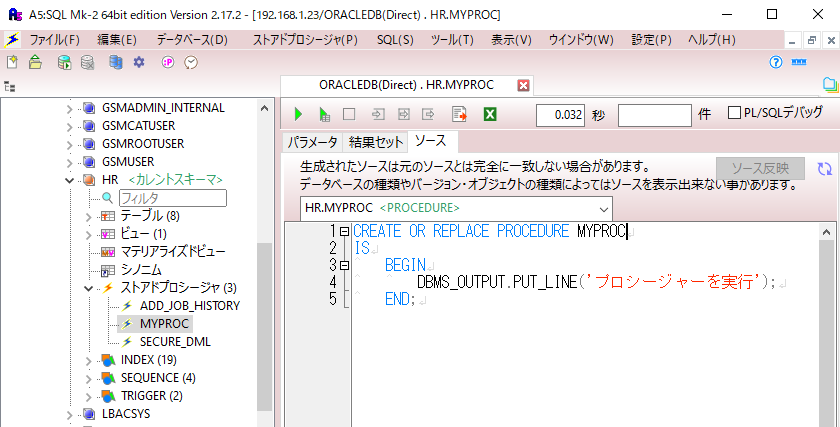Click the open folder toolbar icon
The image size is (840, 427).
point(36,62)
